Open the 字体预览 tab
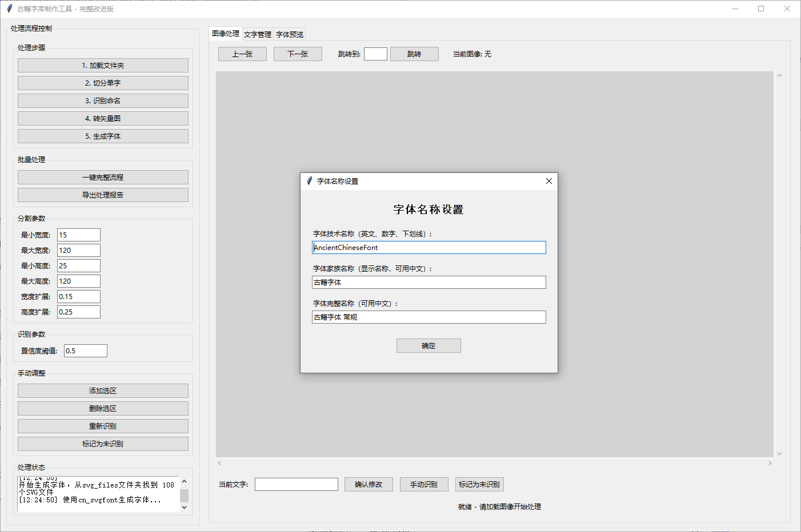 coord(289,34)
